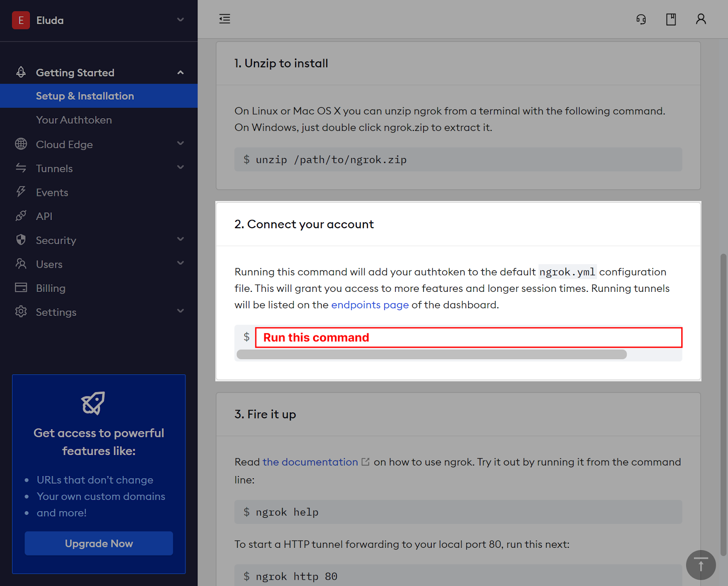Open the Billing page

click(x=51, y=288)
